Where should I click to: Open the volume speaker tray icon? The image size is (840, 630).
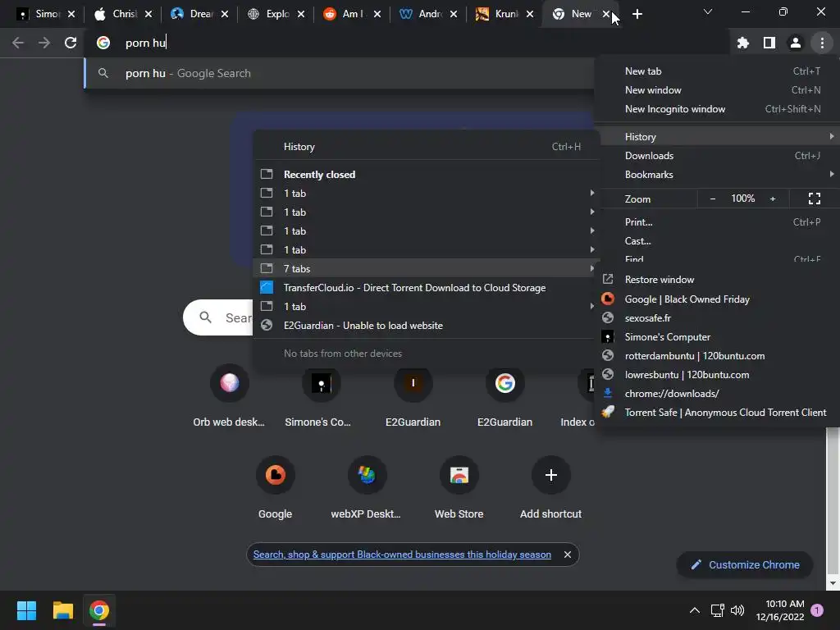[737, 610]
